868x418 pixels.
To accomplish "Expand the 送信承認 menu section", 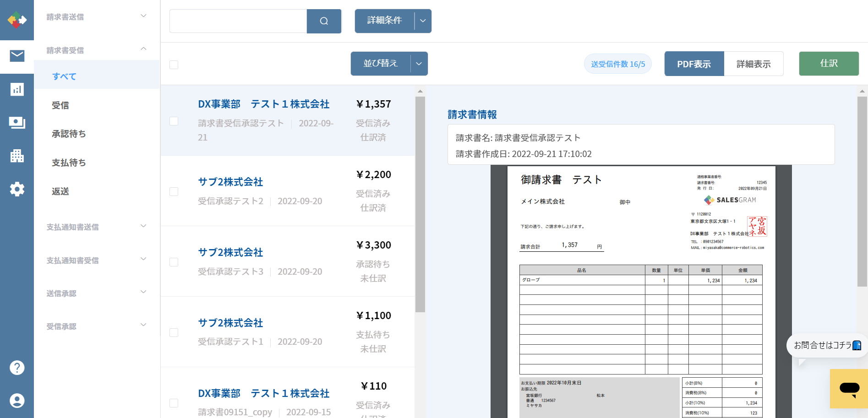I will pyautogui.click(x=97, y=293).
